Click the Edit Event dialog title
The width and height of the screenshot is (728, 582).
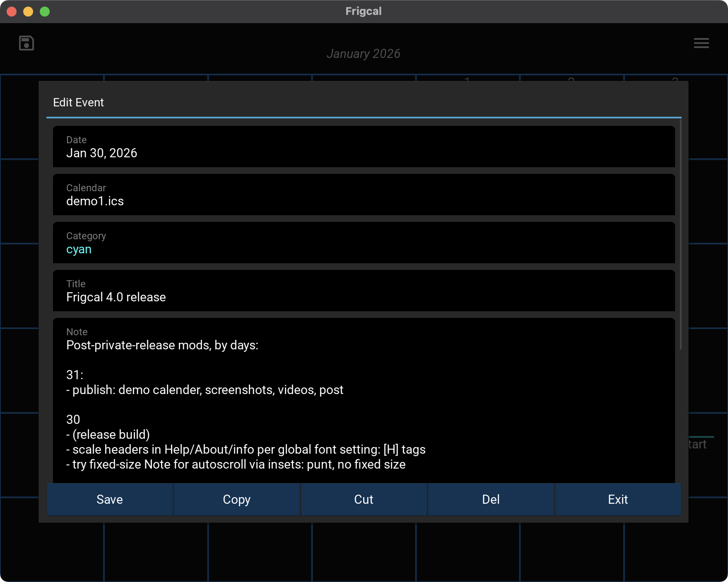pos(78,102)
